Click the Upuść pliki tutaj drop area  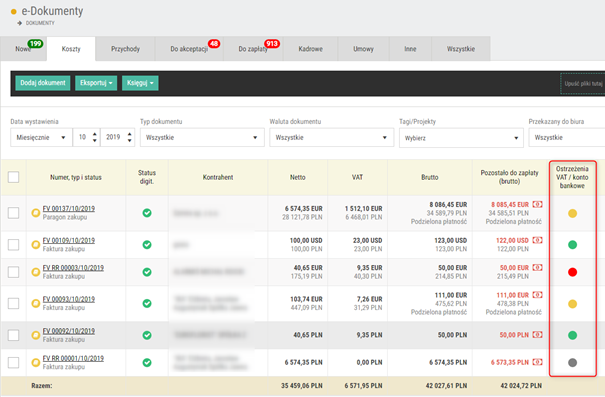(x=583, y=83)
